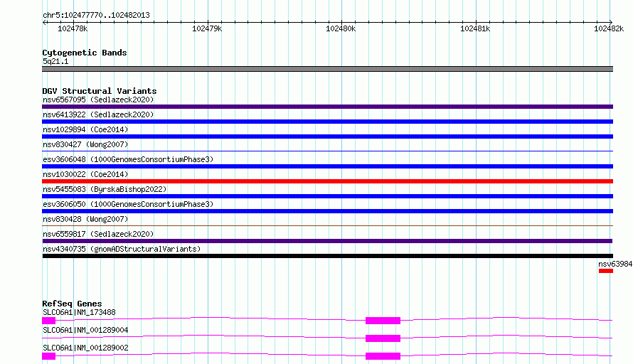Viewport: 633px width, 364px height.
Task: Open transcript label SLC06A1|NM_173488
Action: tap(79, 312)
